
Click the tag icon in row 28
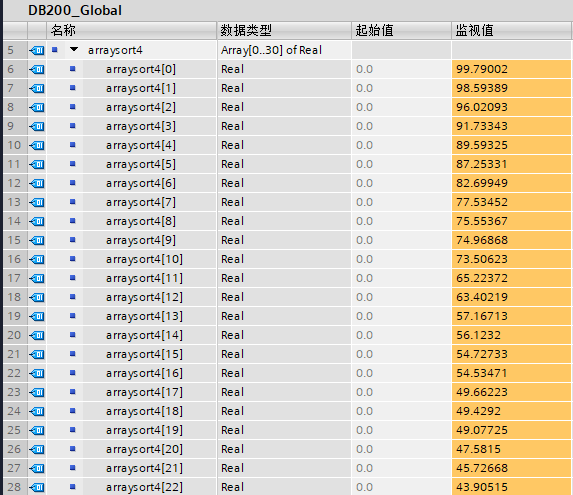(37, 487)
